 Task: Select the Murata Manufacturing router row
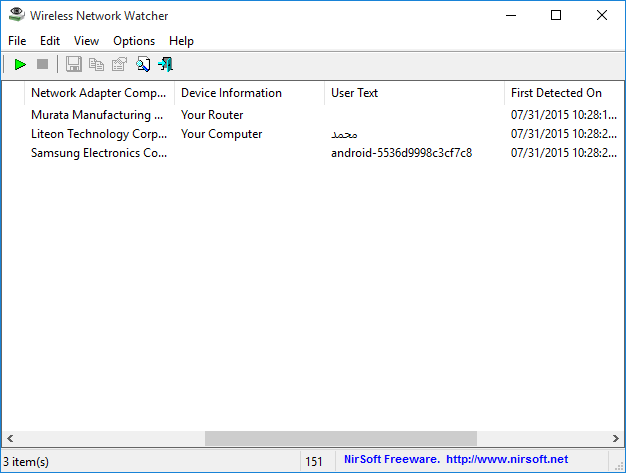pos(313,115)
